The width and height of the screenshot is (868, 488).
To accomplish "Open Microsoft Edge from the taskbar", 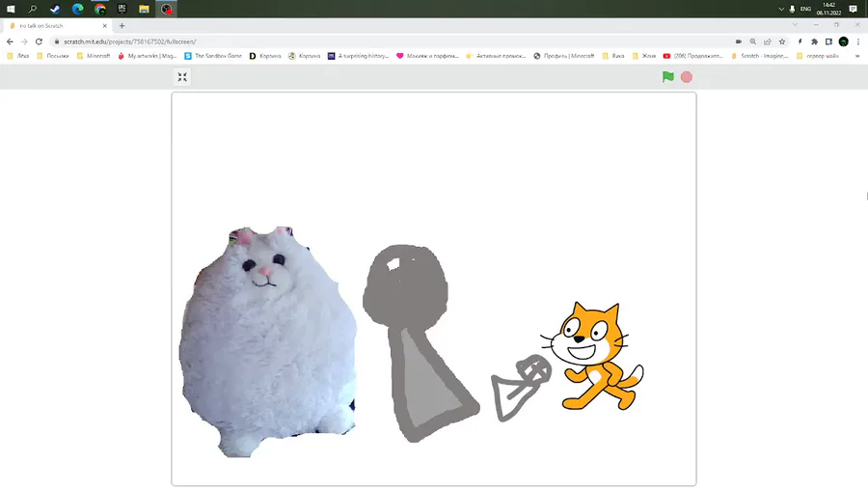I will 77,9.
